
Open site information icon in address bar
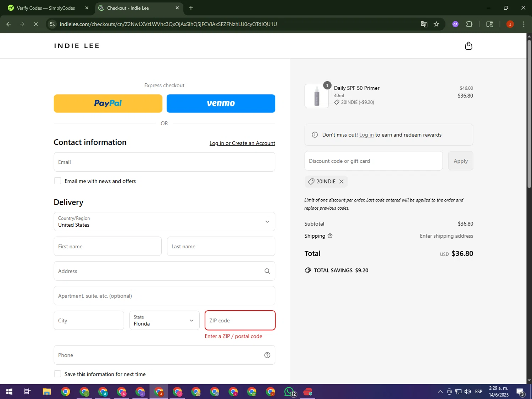pyautogui.click(x=52, y=24)
